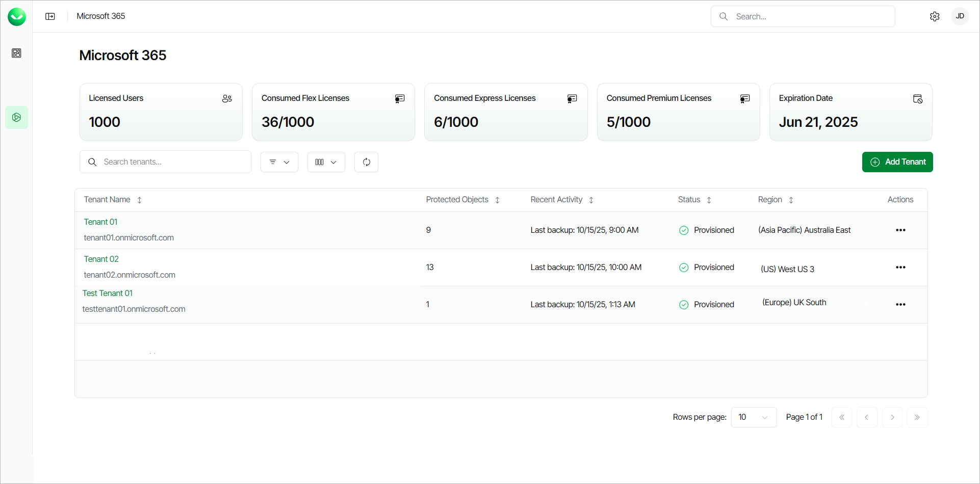Focus the Search tenants input field
980x484 pixels.
tap(173, 162)
